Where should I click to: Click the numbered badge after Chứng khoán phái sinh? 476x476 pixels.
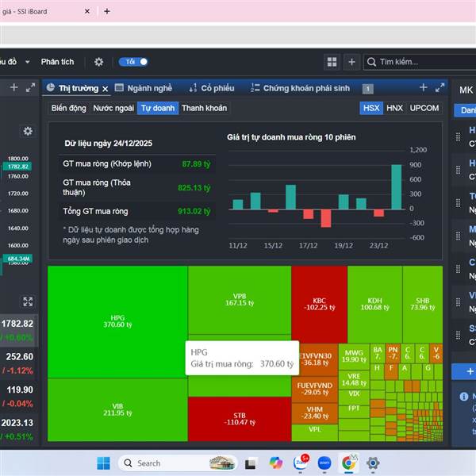[367, 89]
